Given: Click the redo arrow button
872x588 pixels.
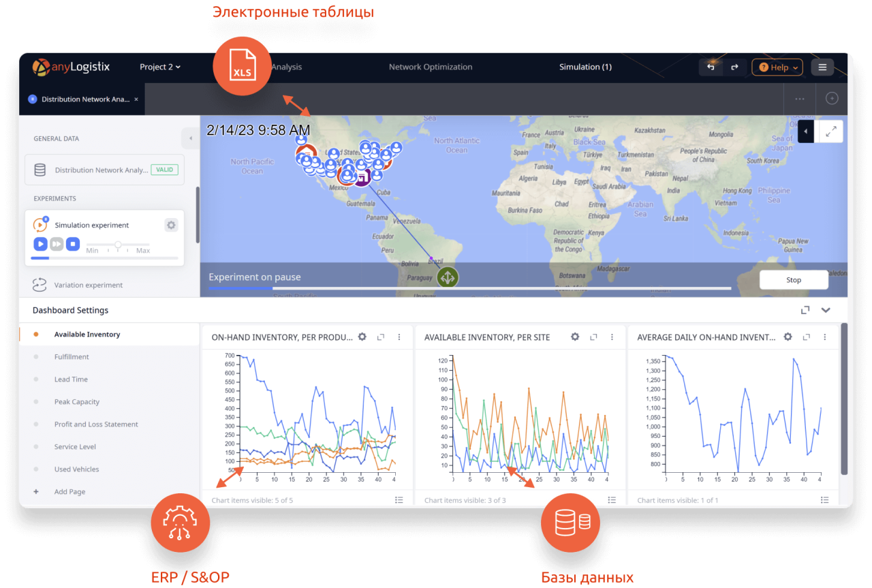Looking at the screenshot, I should [x=734, y=67].
